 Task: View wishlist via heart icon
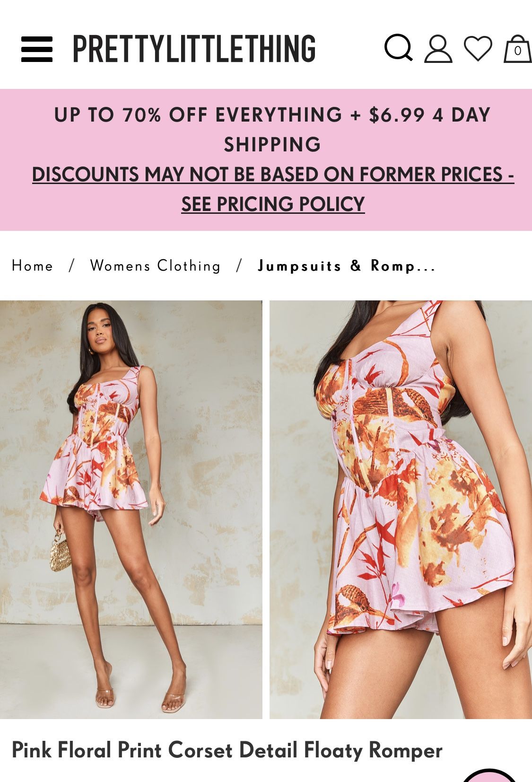point(478,49)
